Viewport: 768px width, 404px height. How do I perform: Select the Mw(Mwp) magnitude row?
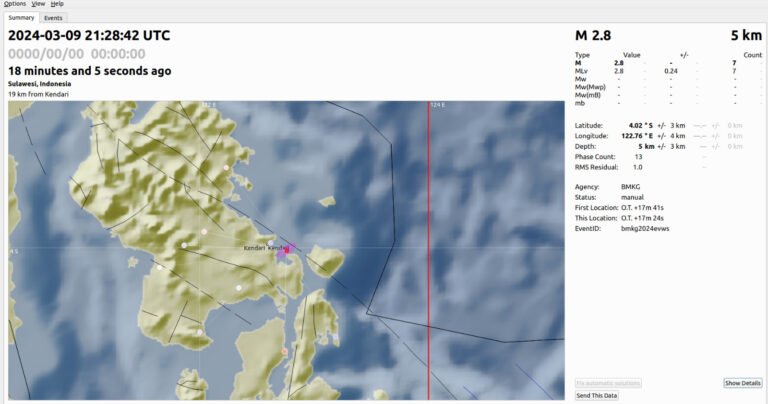(668, 87)
